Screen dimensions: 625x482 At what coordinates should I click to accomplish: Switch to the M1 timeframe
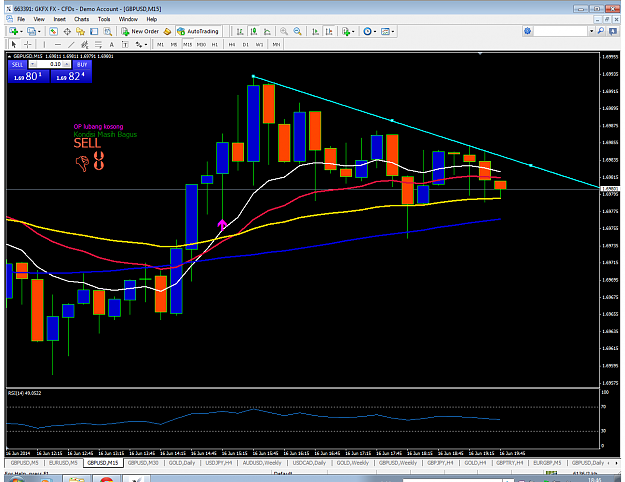160,44
